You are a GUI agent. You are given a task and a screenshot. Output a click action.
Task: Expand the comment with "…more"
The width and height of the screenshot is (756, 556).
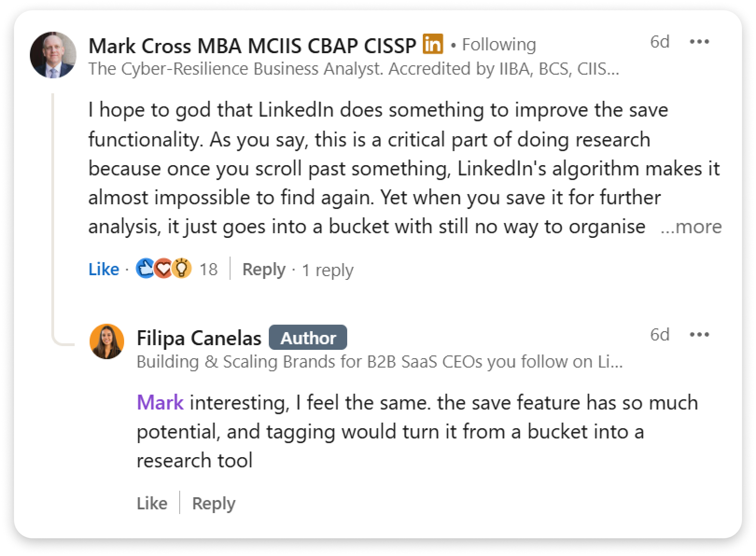[691, 227]
